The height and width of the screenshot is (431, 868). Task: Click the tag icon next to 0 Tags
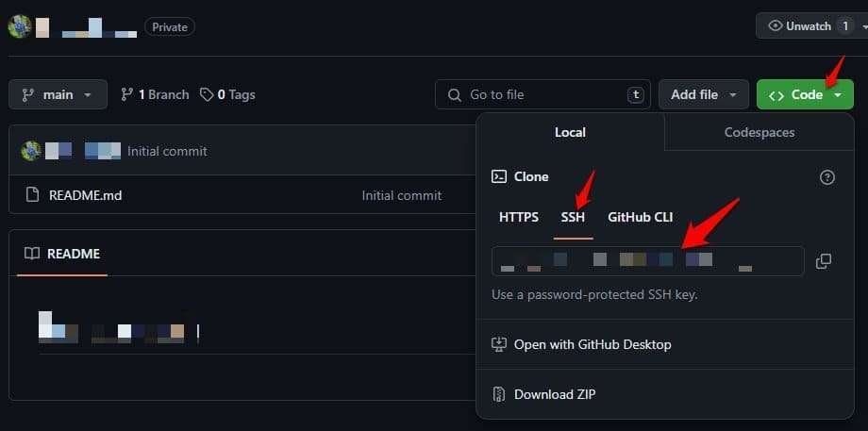(207, 94)
